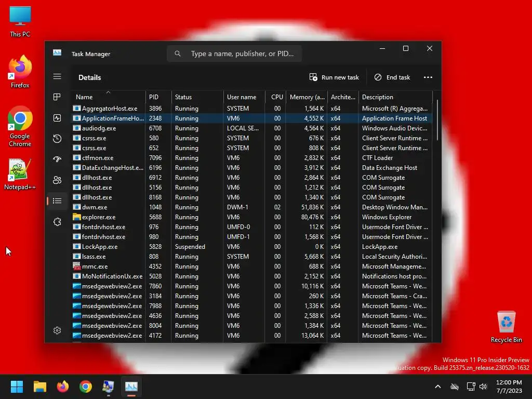Viewport: 532px width, 399px height.
Task: Open Task Manager settings gear
Action: (x=57, y=330)
